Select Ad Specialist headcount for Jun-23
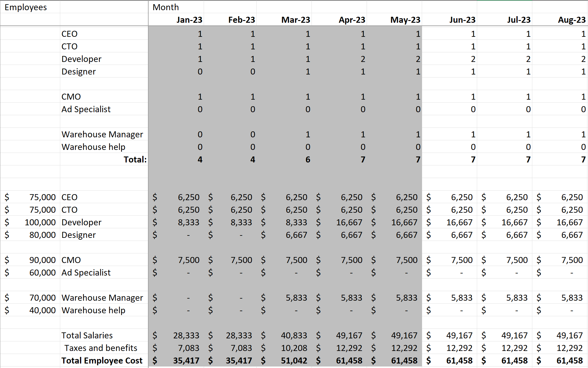 click(449, 109)
